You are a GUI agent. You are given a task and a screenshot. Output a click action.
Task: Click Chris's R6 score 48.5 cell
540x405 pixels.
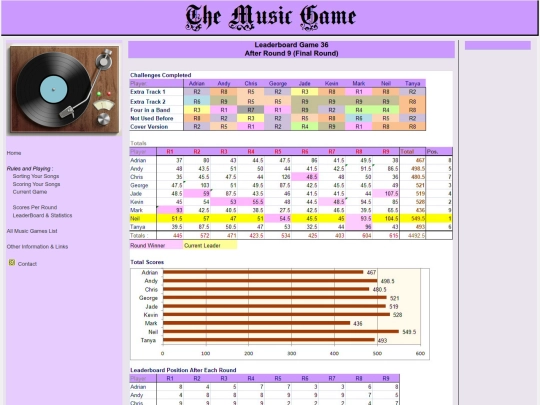point(305,177)
